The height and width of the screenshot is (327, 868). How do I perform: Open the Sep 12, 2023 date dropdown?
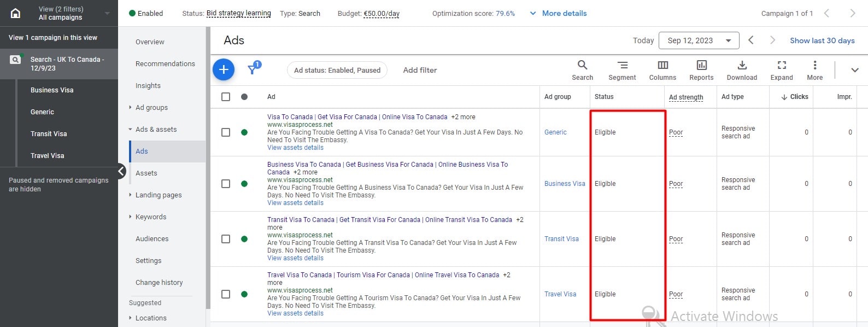click(699, 40)
